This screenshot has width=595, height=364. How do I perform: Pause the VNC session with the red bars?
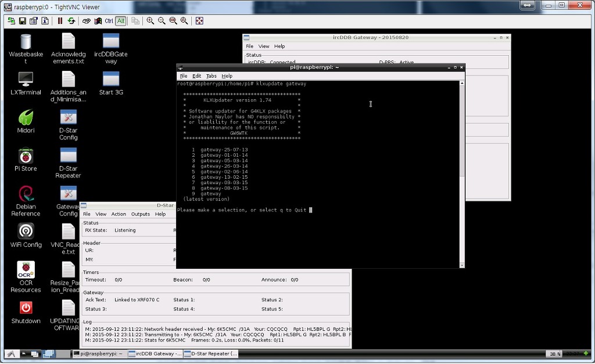pos(60,21)
